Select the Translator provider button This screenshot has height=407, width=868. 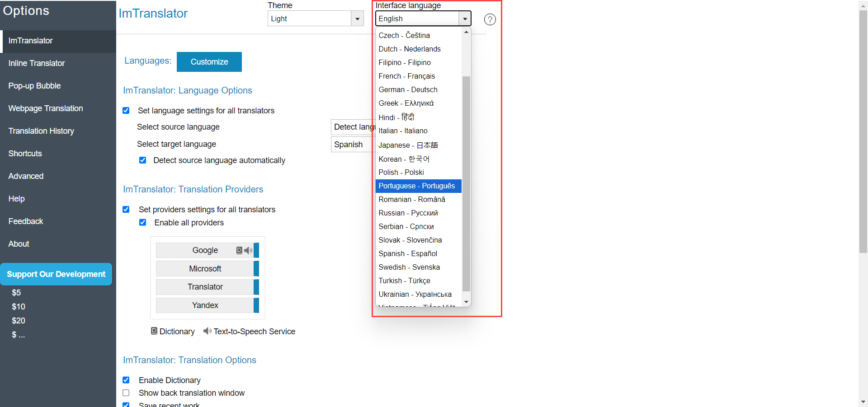(205, 287)
